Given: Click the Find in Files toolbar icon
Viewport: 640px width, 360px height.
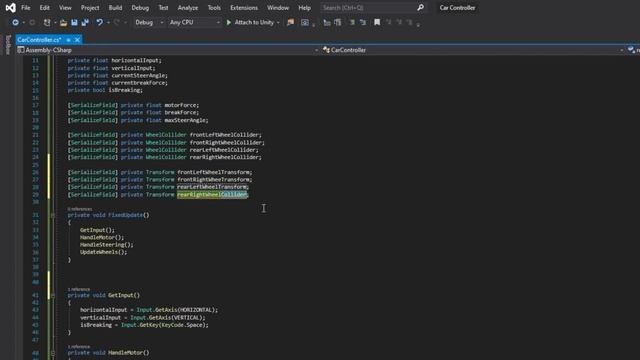Looking at the screenshot, I should (290, 22).
